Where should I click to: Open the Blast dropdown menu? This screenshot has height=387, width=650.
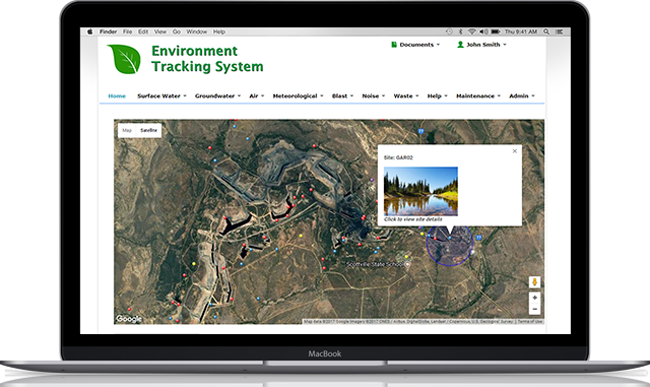[x=342, y=96]
